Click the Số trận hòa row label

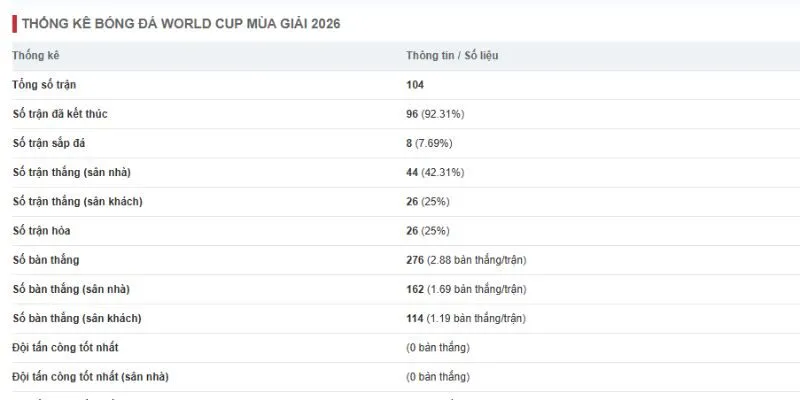(41, 231)
